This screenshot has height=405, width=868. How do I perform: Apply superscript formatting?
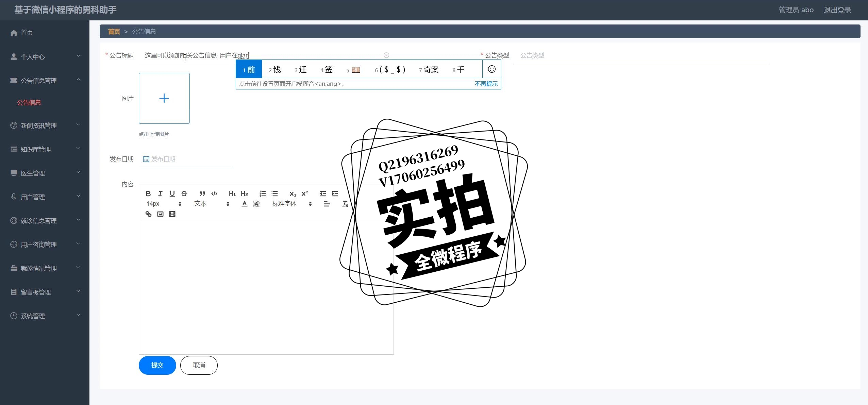pyautogui.click(x=305, y=193)
